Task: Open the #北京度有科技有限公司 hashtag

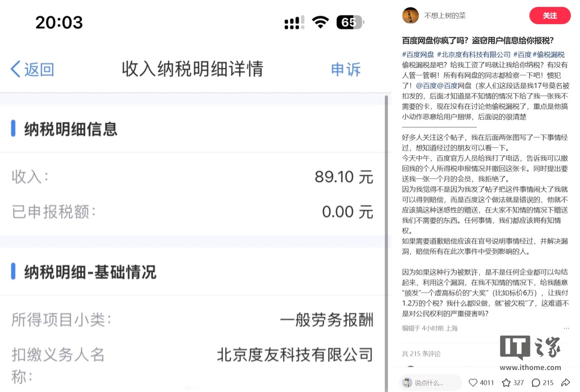Action: 474,54
